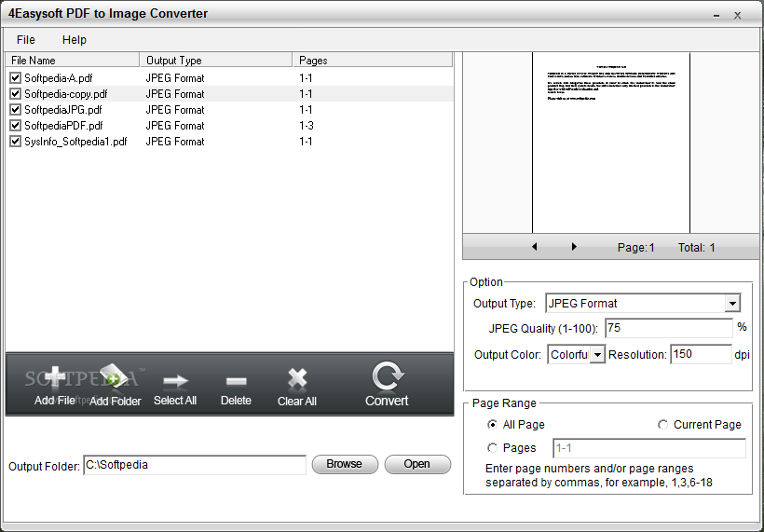Click the Browse button
The height and width of the screenshot is (532, 764).
point(345,464)
